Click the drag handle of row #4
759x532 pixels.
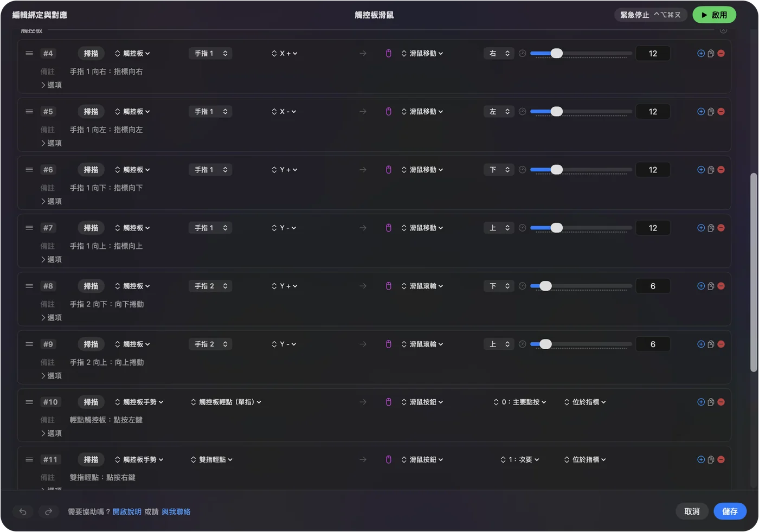(x=29, y=54)
